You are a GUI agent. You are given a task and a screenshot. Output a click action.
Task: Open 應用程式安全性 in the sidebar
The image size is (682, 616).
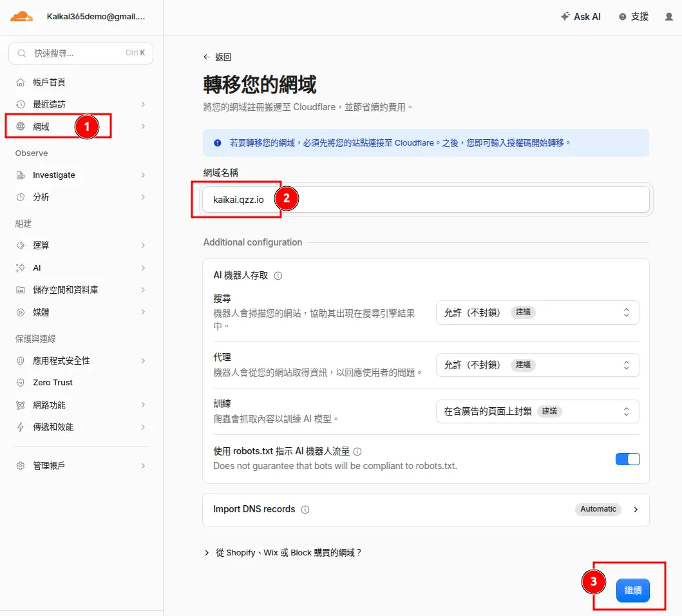(x=81, y=360)
